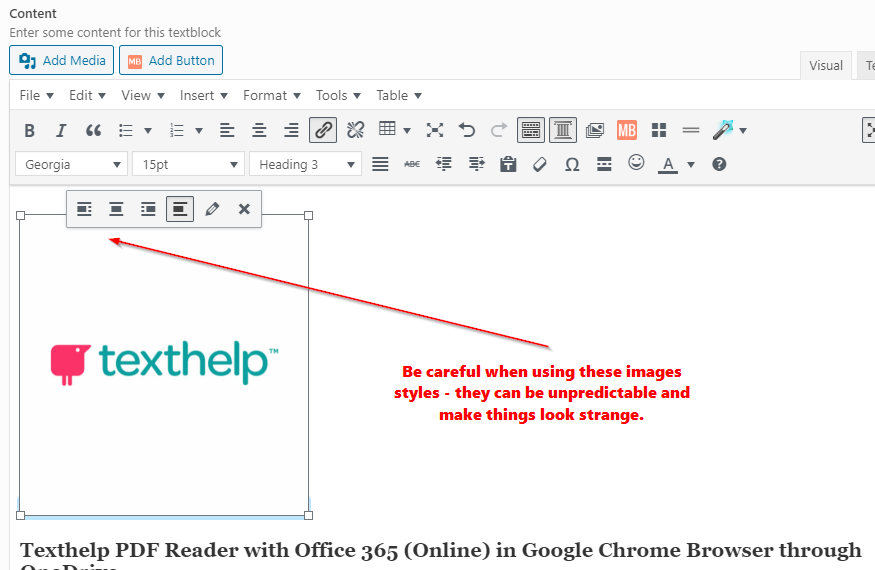Align text left in toolbar
Viewport: 875px width, 570px height.
tap(227, 131)
